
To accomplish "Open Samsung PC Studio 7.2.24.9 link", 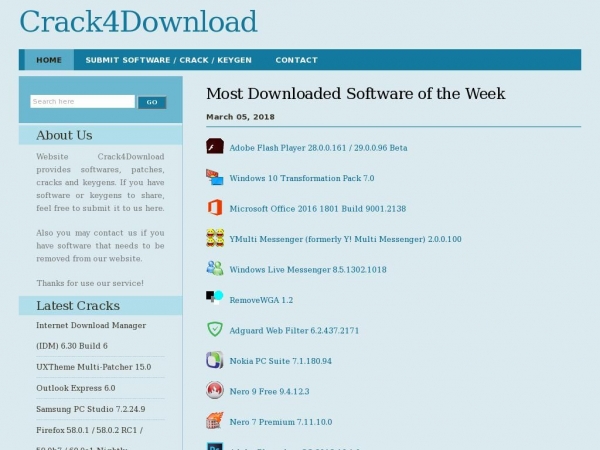I will (91, 409).
